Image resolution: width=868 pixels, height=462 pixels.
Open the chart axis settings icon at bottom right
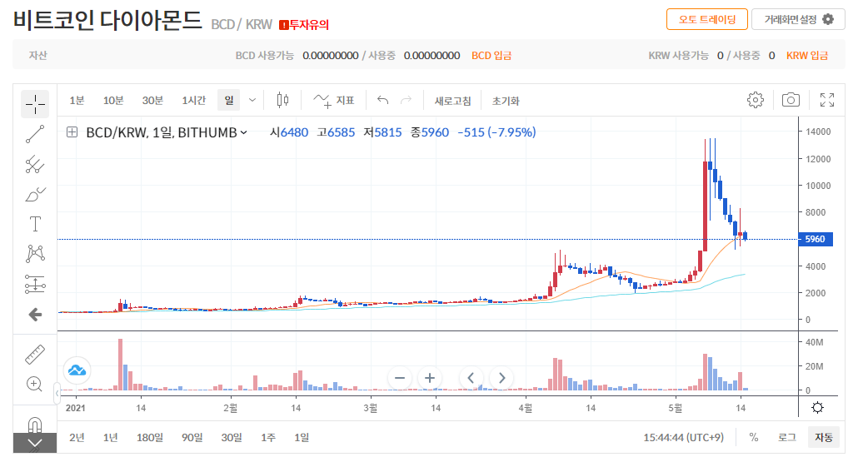point(817,408)
